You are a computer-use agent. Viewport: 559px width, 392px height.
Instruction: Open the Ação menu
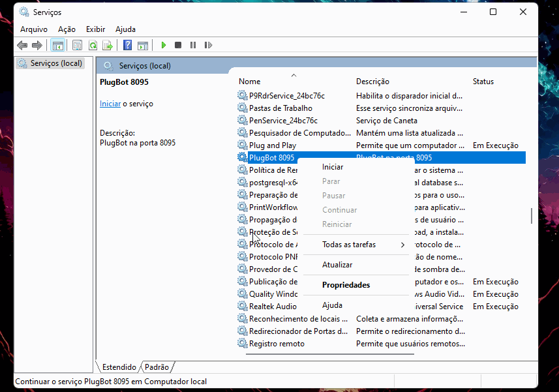(67, 29)
